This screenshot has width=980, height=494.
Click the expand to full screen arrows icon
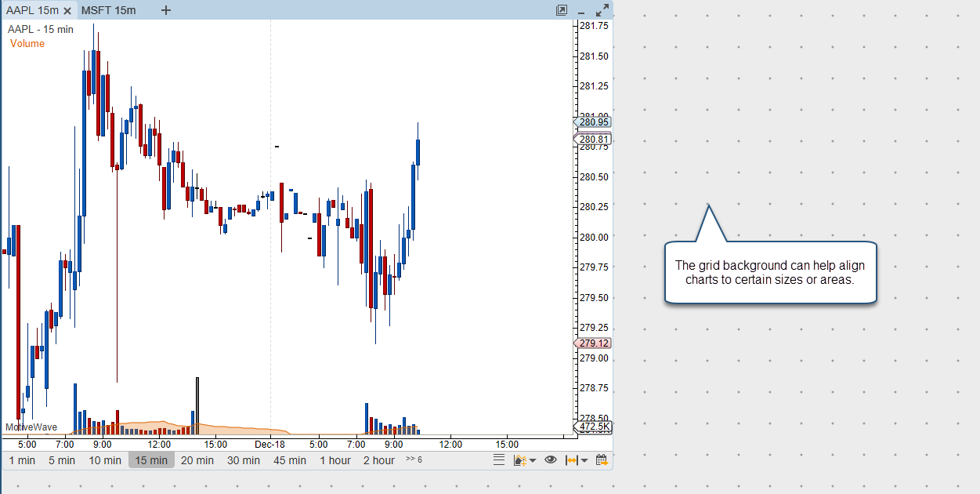602,10
